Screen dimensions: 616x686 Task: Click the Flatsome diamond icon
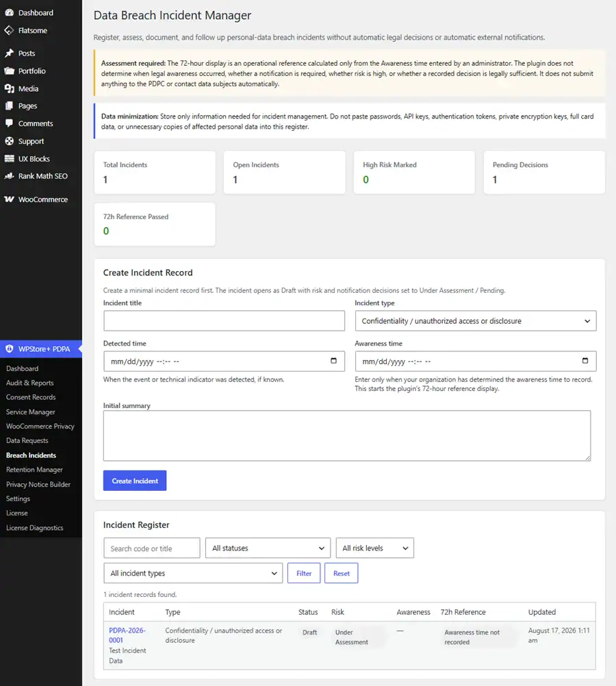coord(9,30)
